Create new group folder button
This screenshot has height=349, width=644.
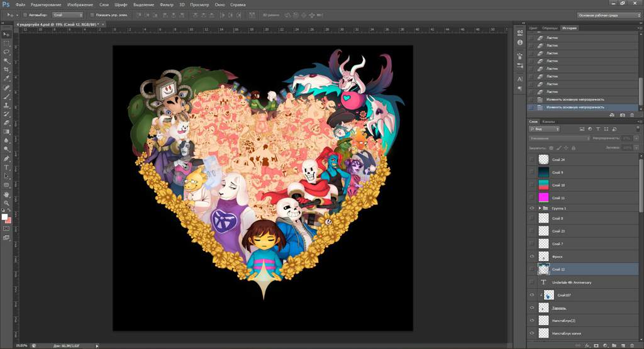coord(614,346)
